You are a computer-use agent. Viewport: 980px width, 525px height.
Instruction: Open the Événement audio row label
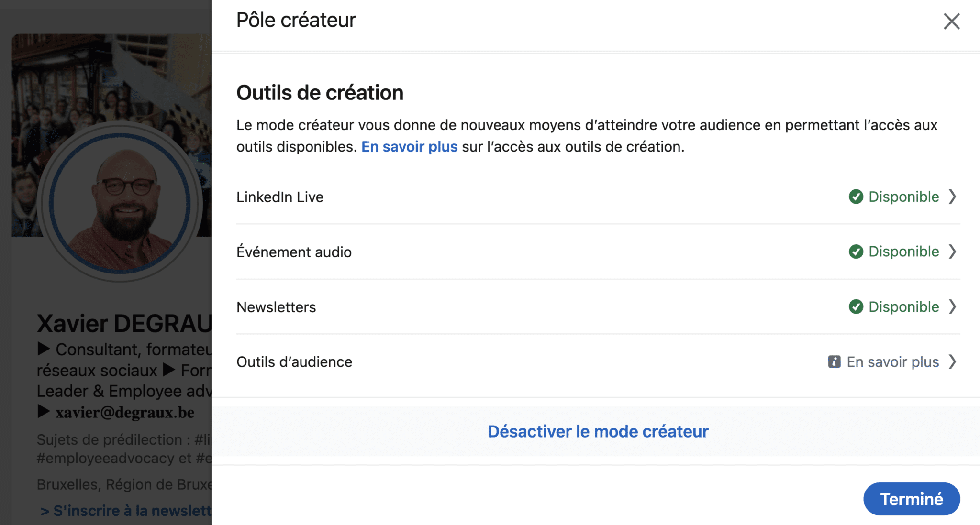[294, 252]
